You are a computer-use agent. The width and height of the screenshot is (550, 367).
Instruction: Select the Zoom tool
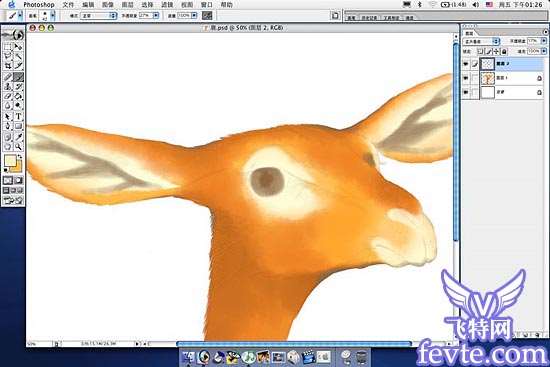coord(18,147)
